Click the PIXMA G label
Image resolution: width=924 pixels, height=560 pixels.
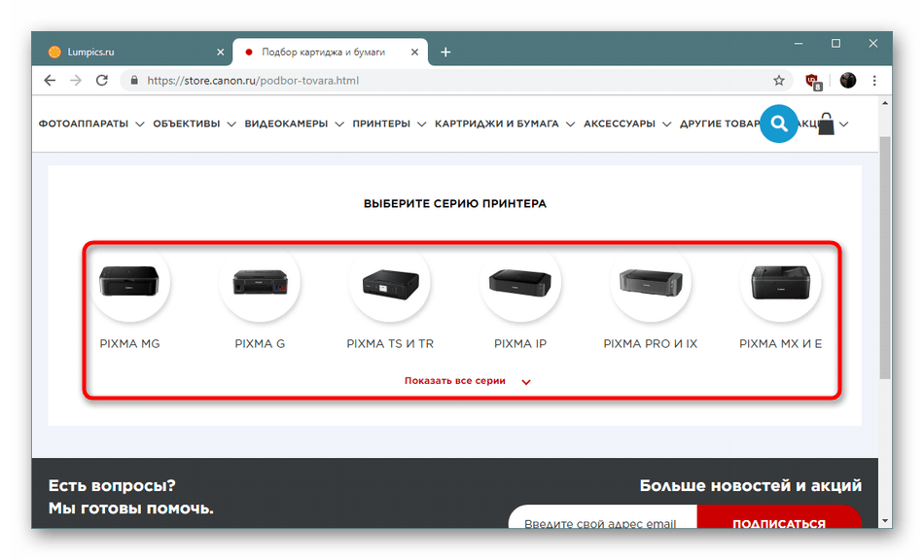(260, 344)
